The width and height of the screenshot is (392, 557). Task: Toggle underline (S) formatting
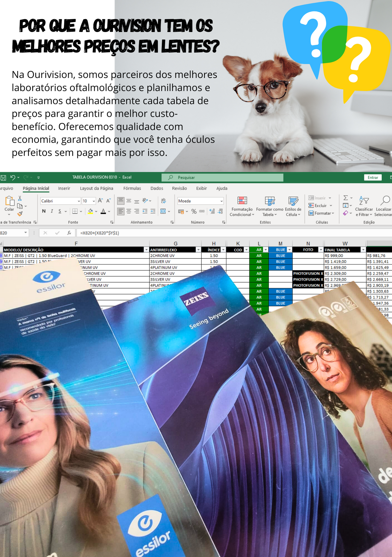pos(60,211)
